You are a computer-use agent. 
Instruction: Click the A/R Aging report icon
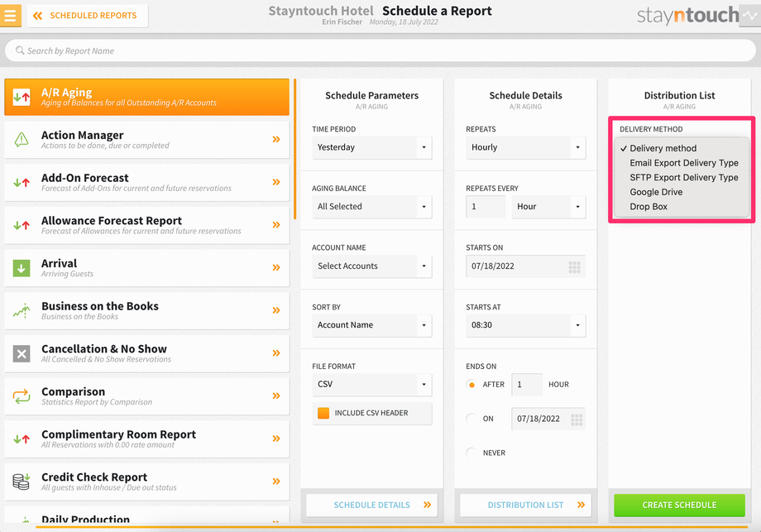[x=22, y=97]
